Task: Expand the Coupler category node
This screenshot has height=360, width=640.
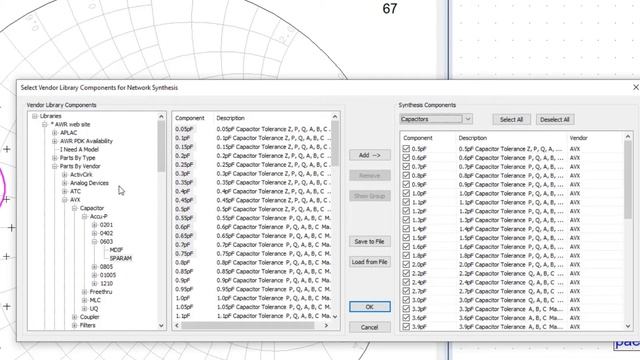Action: (x=75, y=317)
